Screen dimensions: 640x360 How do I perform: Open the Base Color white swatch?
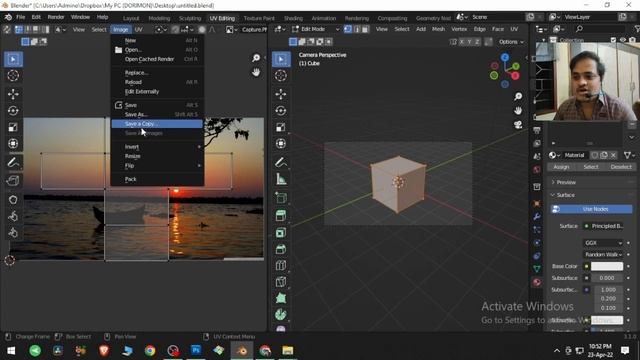pos(607,267)
